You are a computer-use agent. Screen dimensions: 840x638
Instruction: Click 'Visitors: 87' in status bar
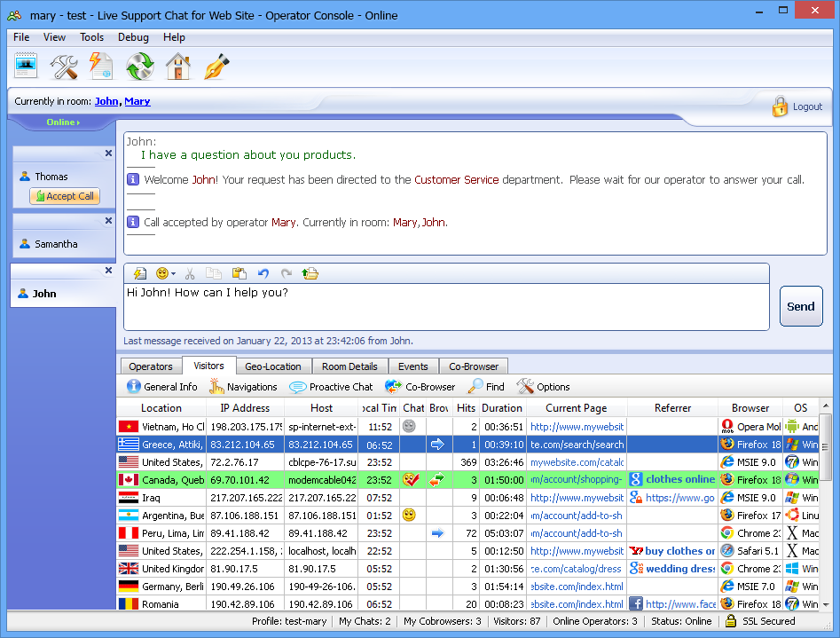click(516, 621)
